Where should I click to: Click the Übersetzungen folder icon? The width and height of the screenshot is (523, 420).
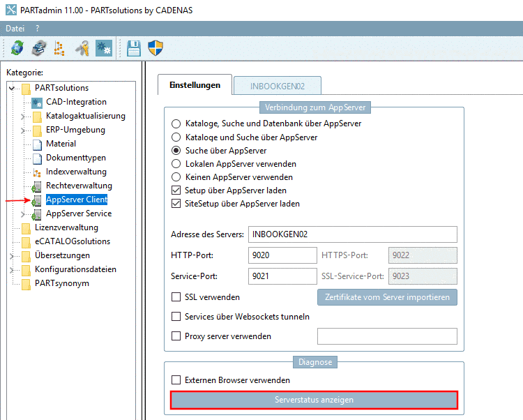point(26,256)
